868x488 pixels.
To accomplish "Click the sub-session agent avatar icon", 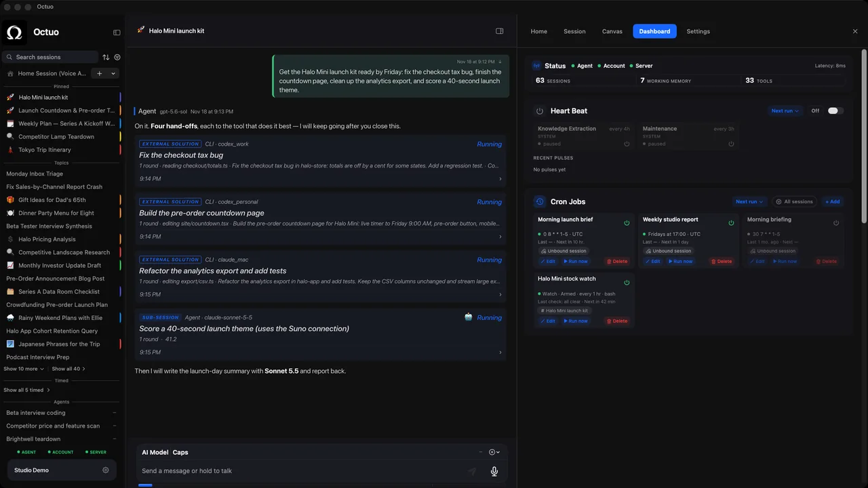I will click(x=469, y=317).
